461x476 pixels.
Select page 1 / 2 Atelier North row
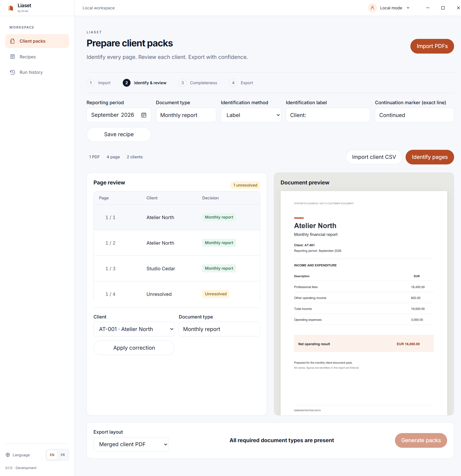[177, 243]
